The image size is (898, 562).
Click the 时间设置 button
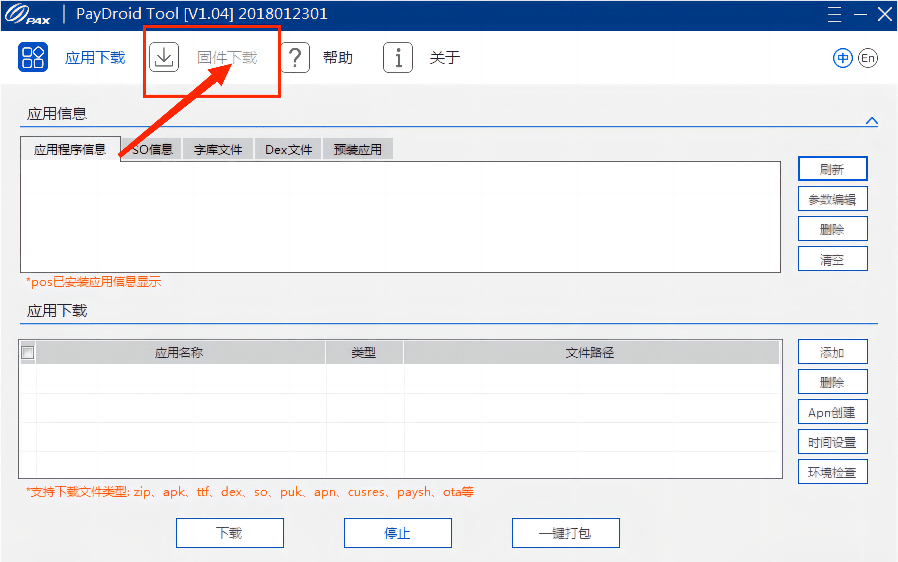click(833, 442)
